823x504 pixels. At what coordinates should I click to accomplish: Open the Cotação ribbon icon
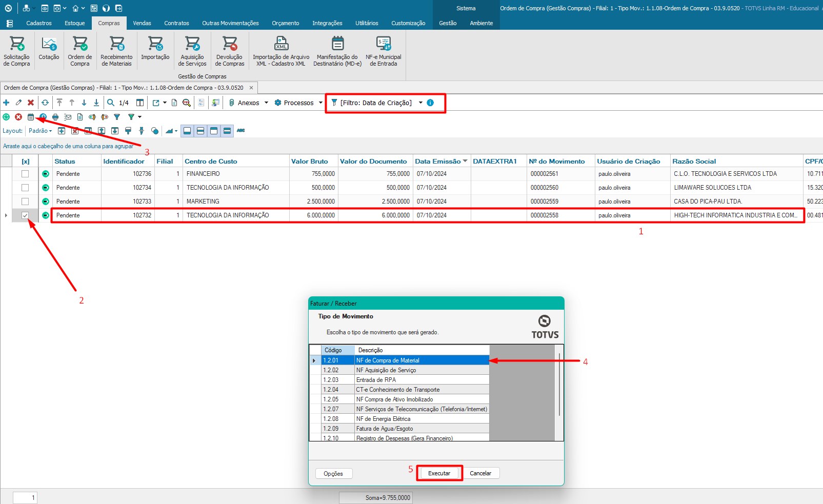point(49,49)
